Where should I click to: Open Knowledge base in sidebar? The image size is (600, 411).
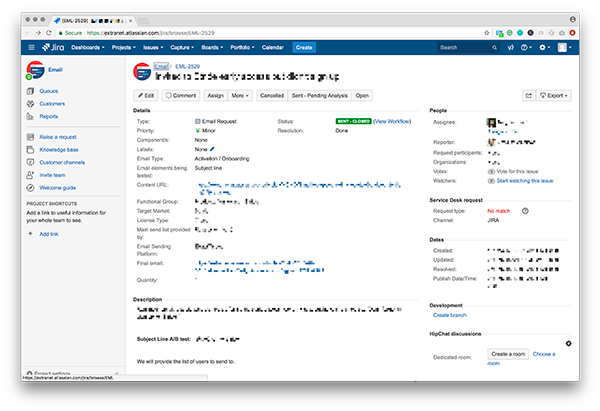[59, 150]
